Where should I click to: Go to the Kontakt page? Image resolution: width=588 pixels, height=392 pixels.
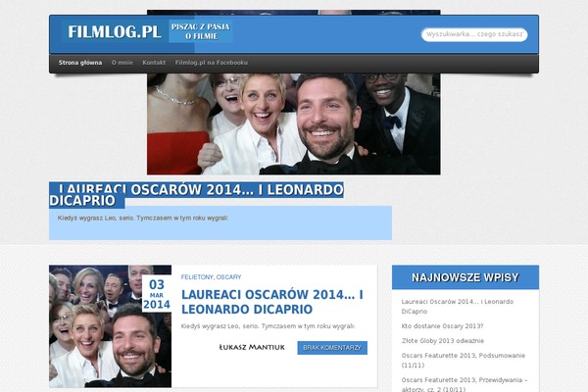(x=154, y=63)
